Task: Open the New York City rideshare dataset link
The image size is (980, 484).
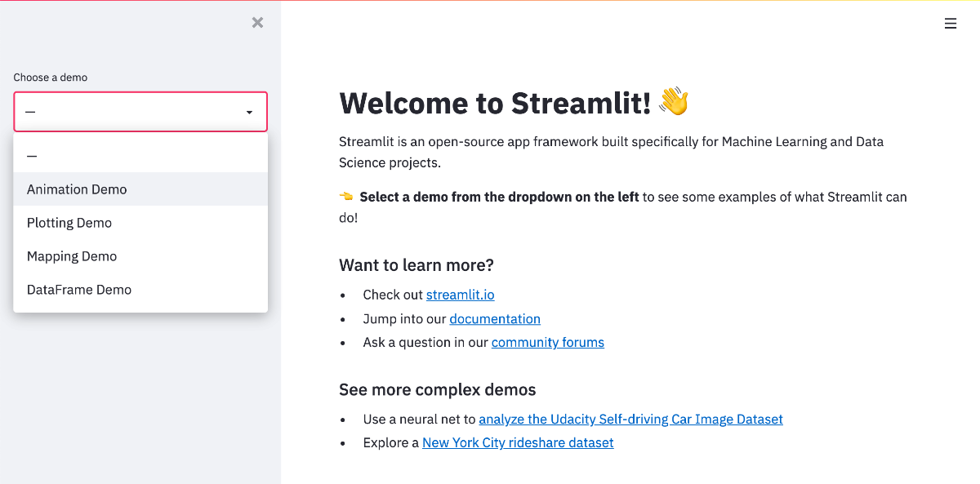Action: [x=518, y=442]
